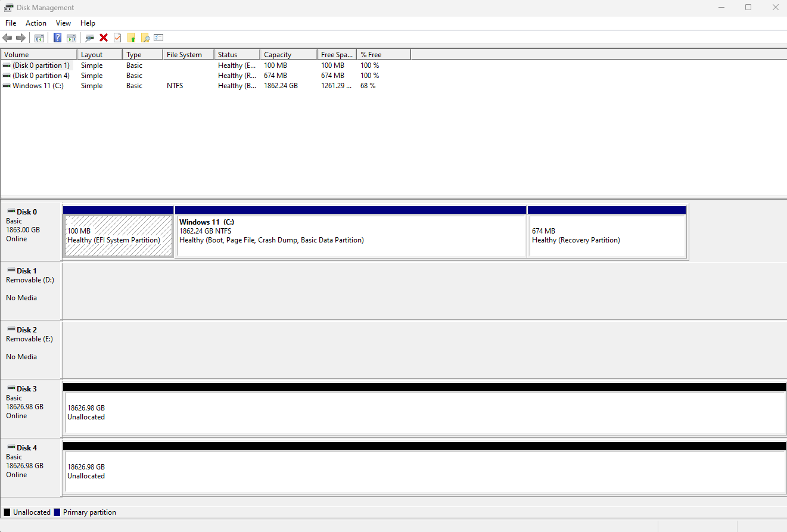Click the No Media text under Disk 2
Image resolution: width=787 pixels, height=532 pixels.
point(21,357)
